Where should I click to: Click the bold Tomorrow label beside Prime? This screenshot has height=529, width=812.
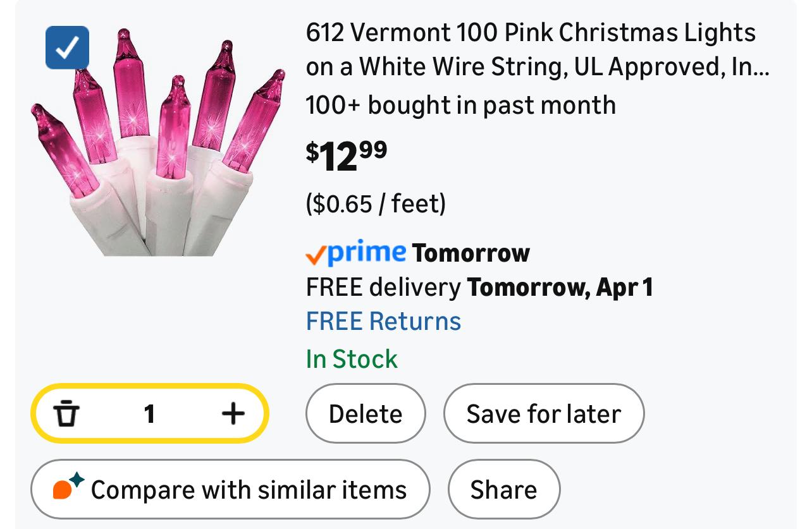pyautogui.click(x=471, y=253)
